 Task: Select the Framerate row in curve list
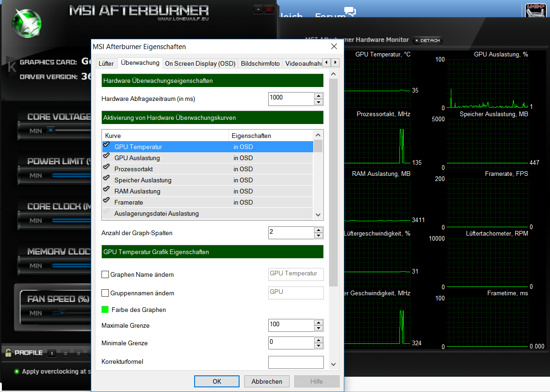[208, 202]
